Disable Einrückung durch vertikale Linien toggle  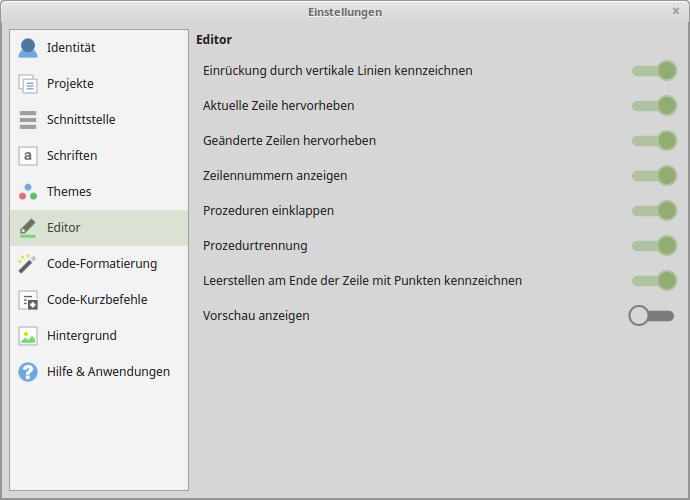point(654,71)
